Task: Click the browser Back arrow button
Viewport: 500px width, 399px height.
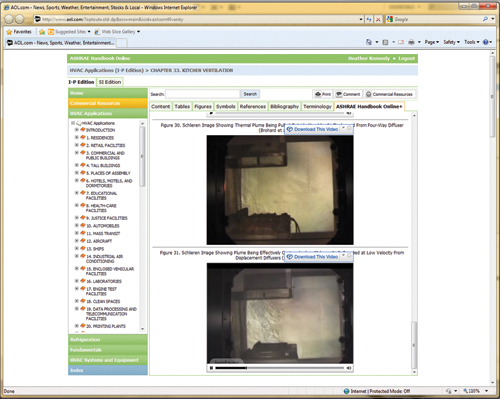Action: [9, 19]
